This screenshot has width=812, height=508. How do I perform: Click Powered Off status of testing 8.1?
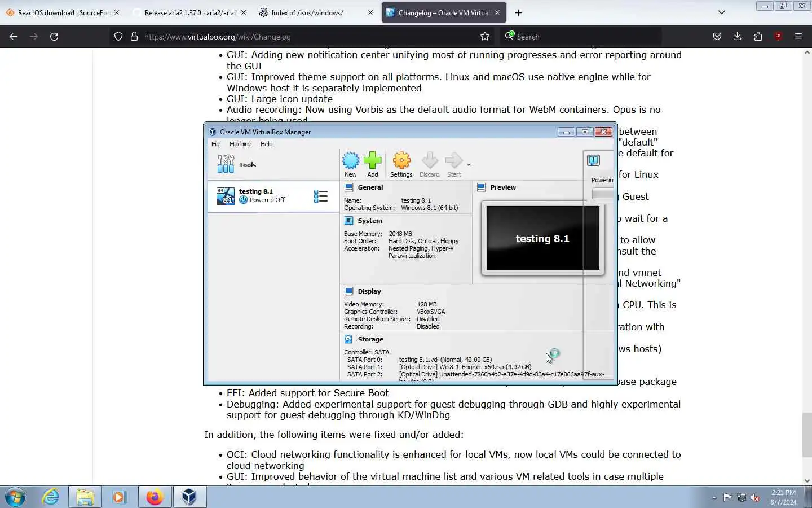pyautogui.click(x=267, y=200)
